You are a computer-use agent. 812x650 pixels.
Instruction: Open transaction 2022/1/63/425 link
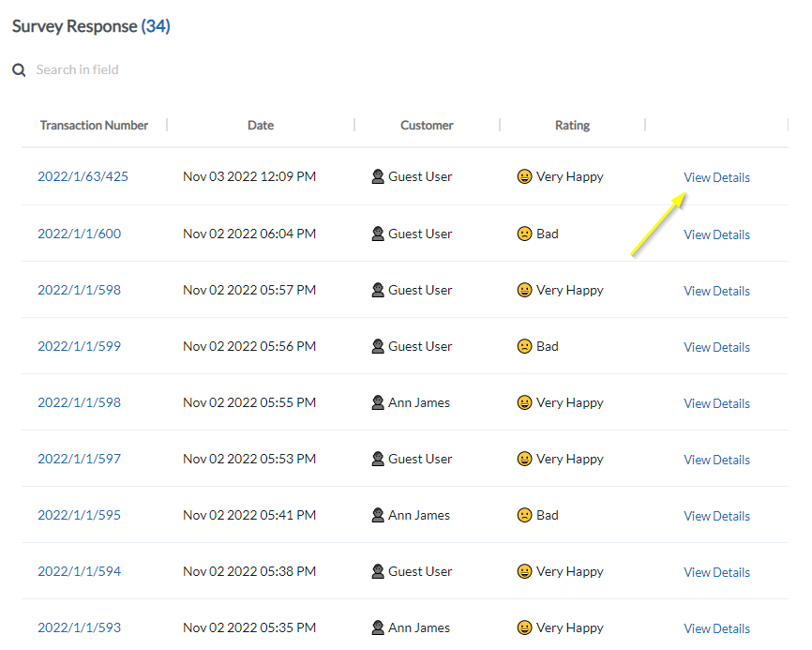83,177
